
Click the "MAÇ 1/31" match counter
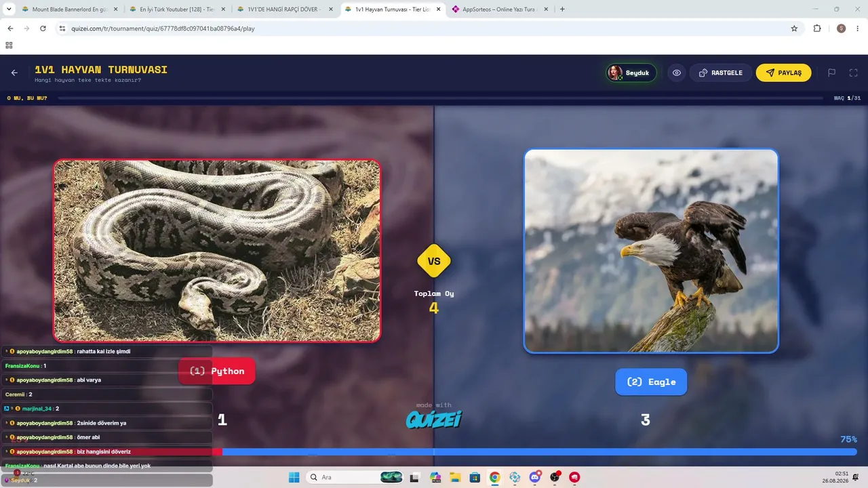847,98
